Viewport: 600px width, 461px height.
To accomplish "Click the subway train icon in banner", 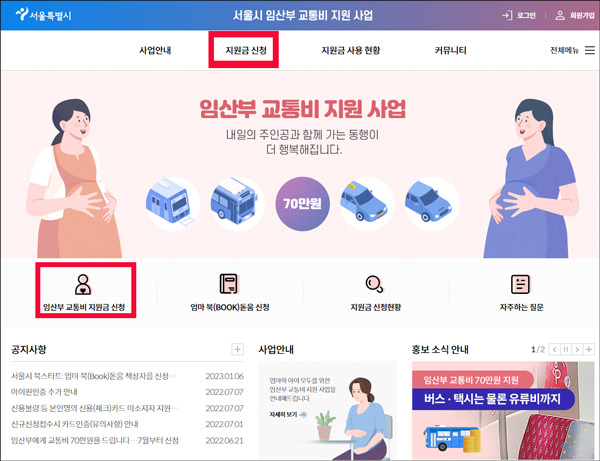I will tap(173, 204).
